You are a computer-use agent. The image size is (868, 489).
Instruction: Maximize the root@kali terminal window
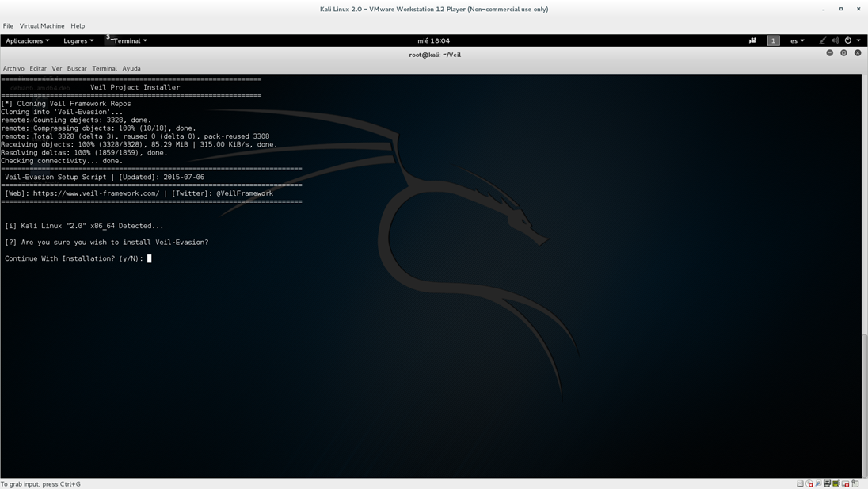tap(843, 52)
